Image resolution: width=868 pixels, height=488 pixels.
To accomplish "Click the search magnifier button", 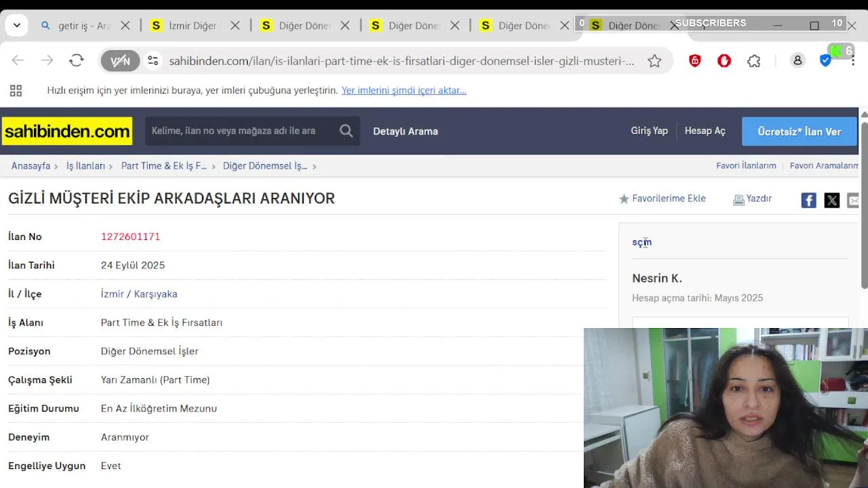I will (347, 131).
